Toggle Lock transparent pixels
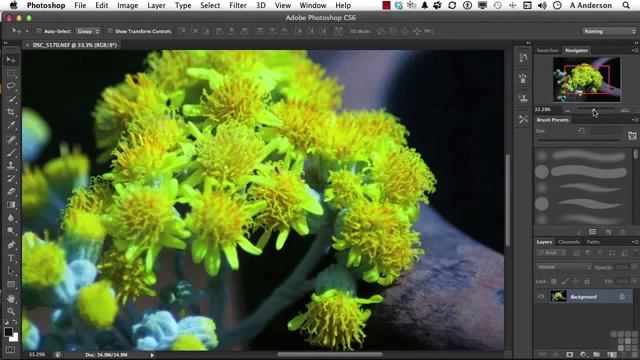The height and width of the screenshot is (360, 640). click(554, 281)
